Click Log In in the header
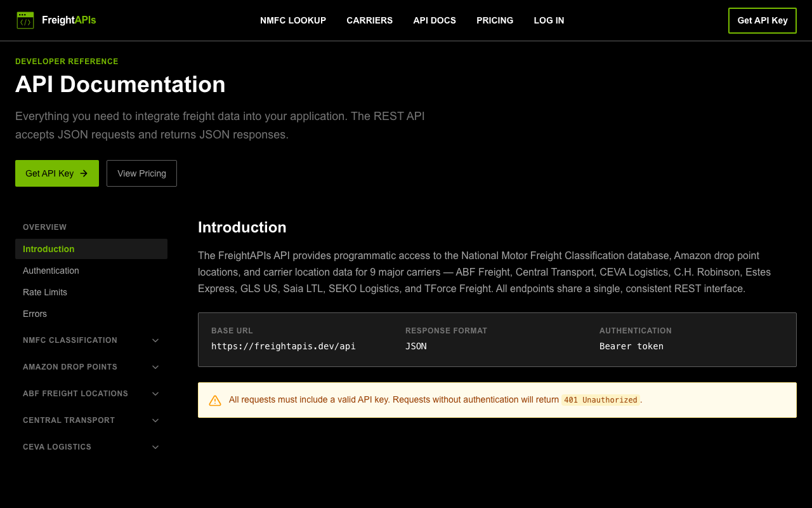Viewport: 812px width, 508px height. click(x=549, y=20)
